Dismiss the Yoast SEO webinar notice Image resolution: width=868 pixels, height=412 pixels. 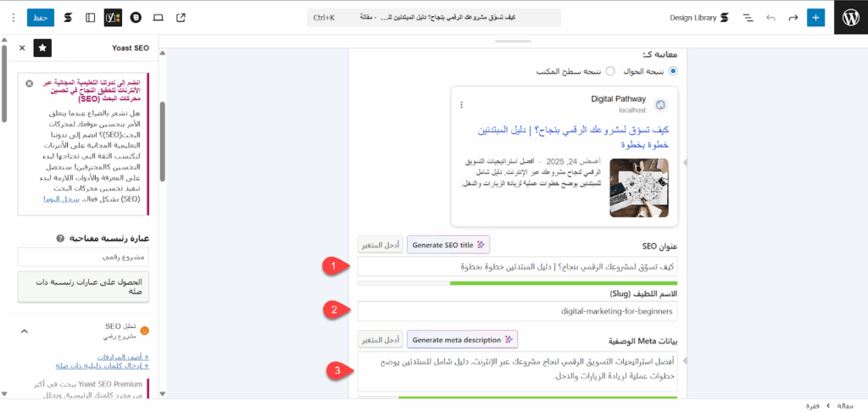pos(30,84)
